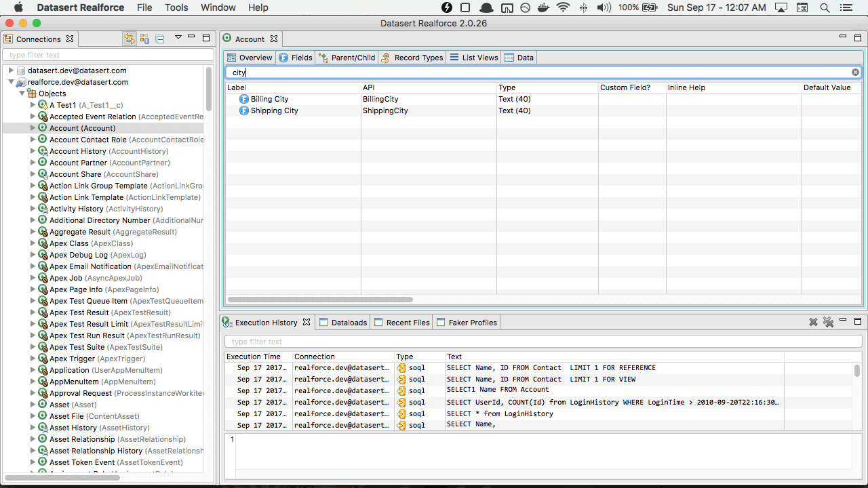
Task: Click the Execution History vertical scrollbar
Action: tap(857, 371)
